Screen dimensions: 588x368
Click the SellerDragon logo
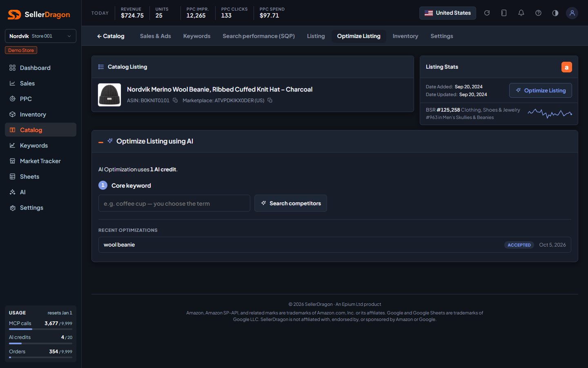[x=39, y=15]
